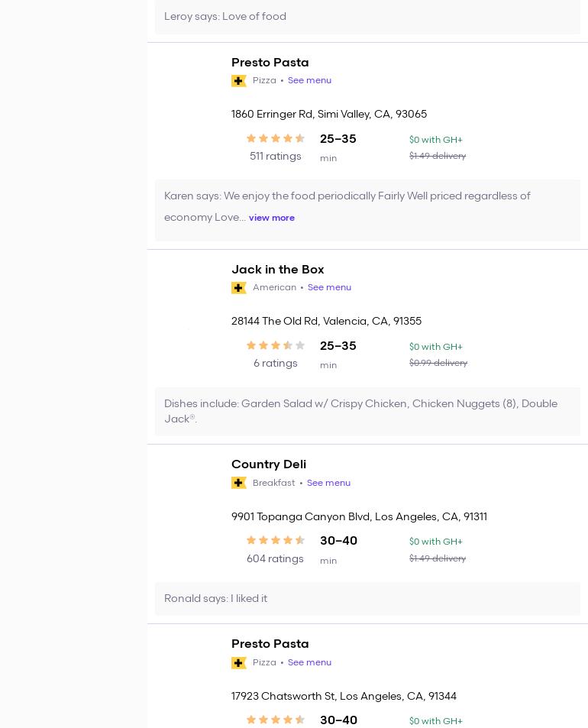Click Ronald's review saying I liked it
The image size is (588, 728).
215,599
